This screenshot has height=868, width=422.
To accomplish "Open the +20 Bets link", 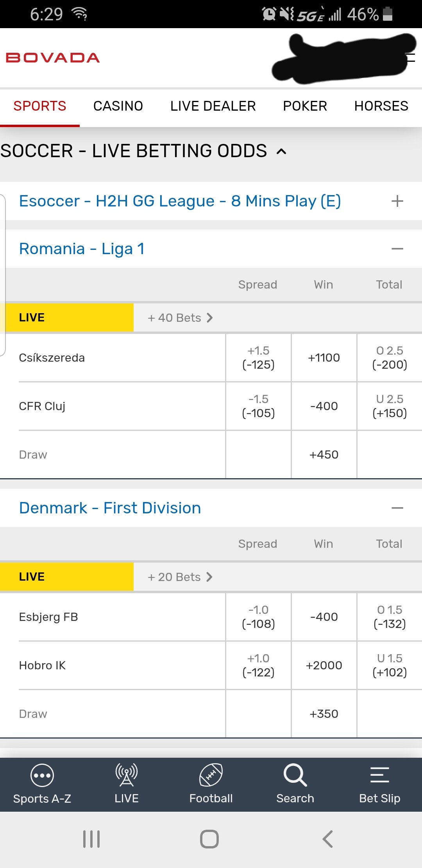I will (x=180, y=577).
